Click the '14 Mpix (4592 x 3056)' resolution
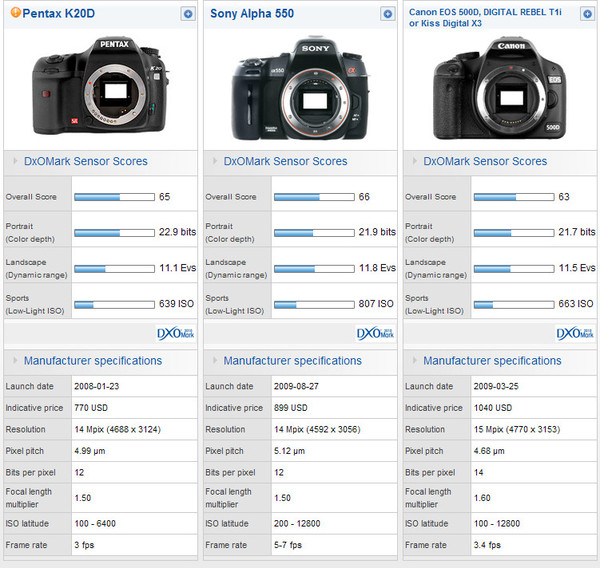Viewport: 600px width, 568px height. coord(317,429)
